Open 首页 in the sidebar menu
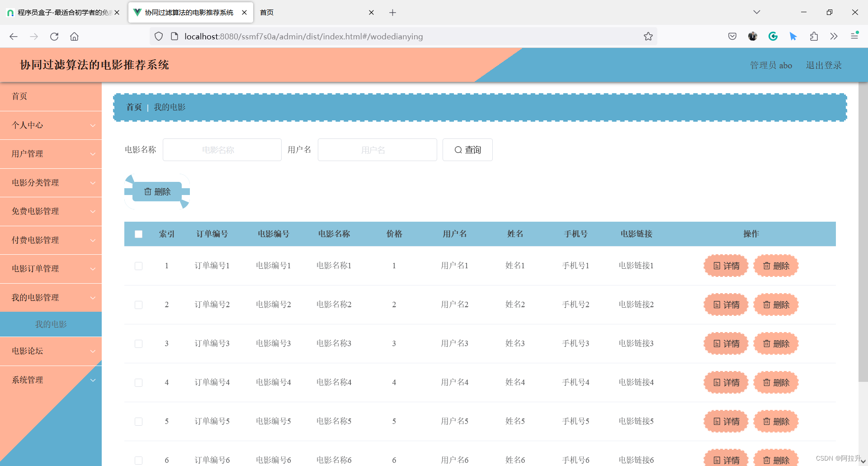868x466 pixels. (51, 96)
